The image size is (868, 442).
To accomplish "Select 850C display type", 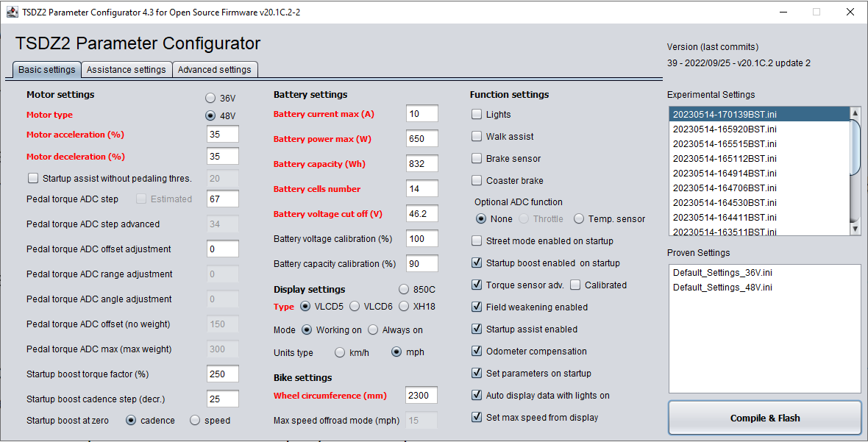I will coord(404,289).
